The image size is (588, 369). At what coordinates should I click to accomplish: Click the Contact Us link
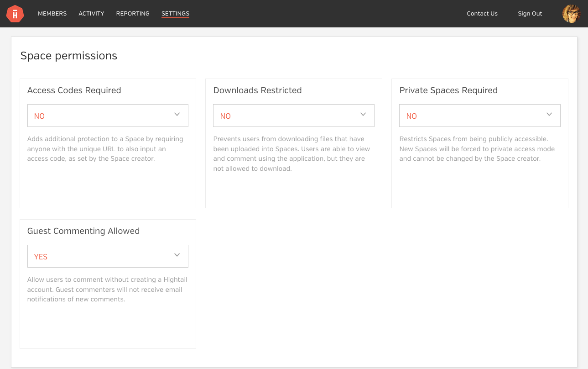482,14
